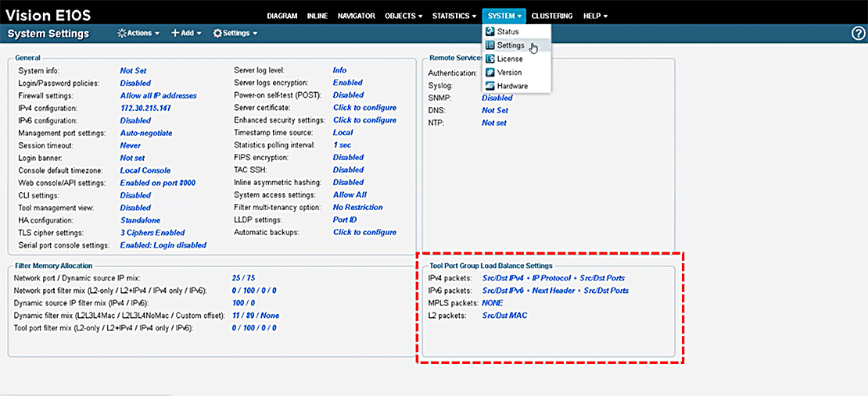Change L2 packets Src/Dst MAC setting
This screenshot has height=396, width=868.
[504, 316]
